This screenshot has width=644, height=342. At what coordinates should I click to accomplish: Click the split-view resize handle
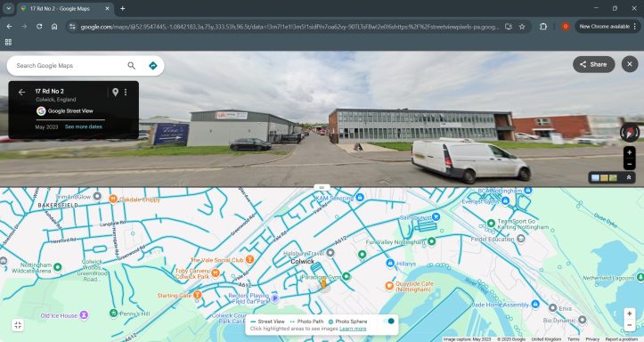[322, 187]
